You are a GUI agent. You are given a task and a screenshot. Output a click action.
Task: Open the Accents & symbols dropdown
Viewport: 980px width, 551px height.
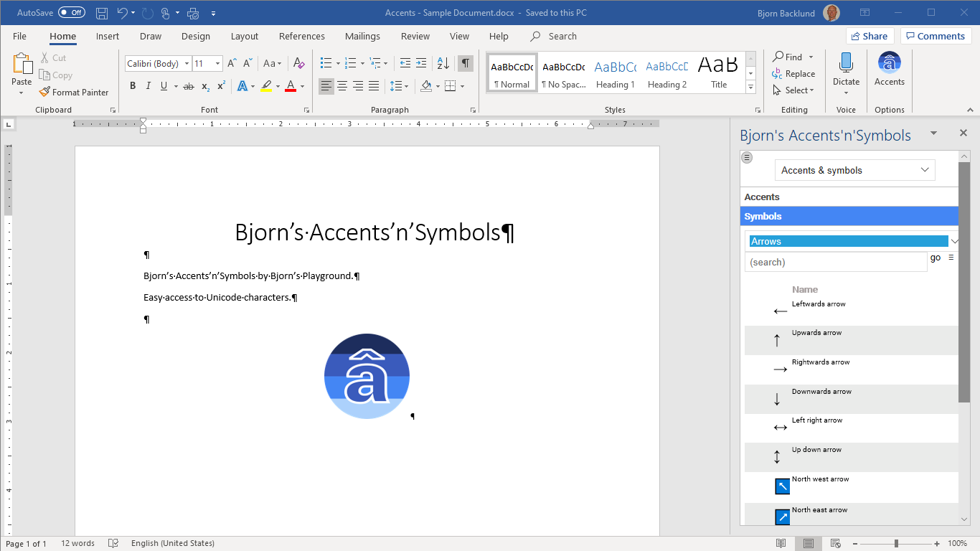coord(854,170)
